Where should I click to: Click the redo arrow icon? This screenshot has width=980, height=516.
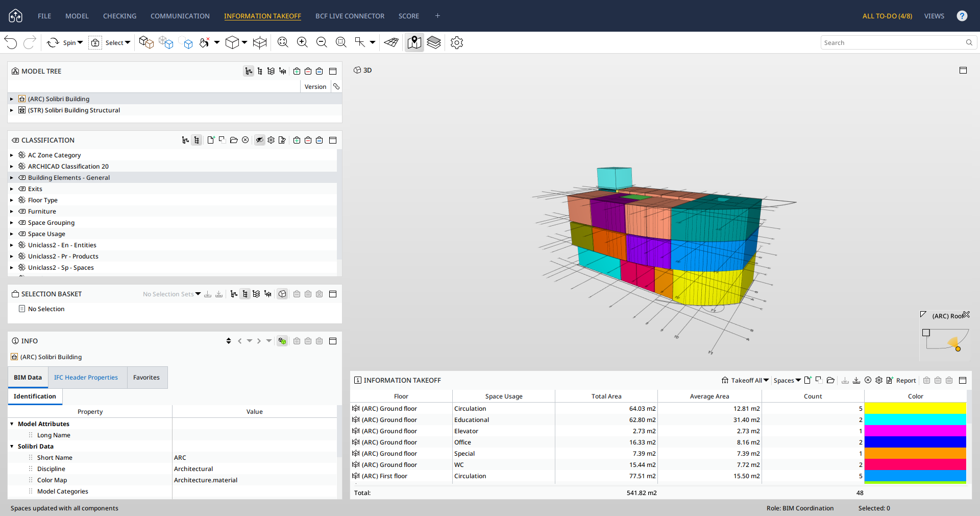point(30,42)
